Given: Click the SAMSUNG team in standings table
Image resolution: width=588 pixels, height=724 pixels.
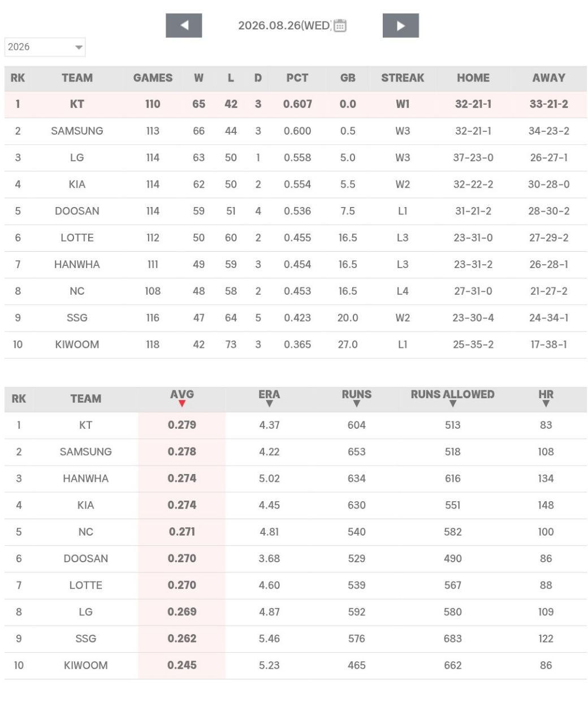Looking at the screenshot, I should click(77, 131).
